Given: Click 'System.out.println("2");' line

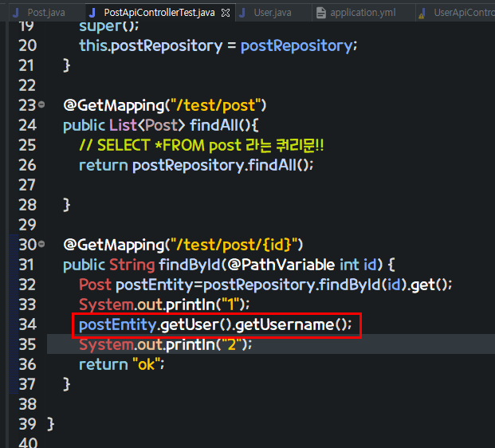Looking at the screenshot, I should point(166,344).
